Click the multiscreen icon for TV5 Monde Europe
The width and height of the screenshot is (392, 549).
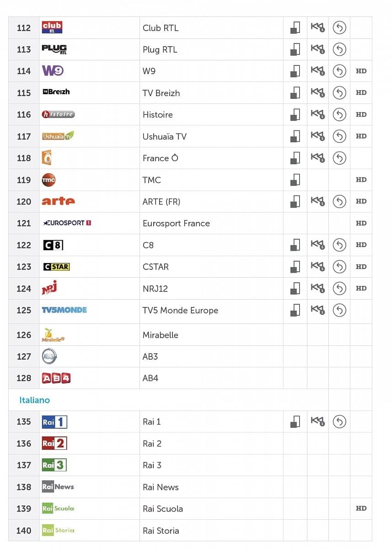295,310
